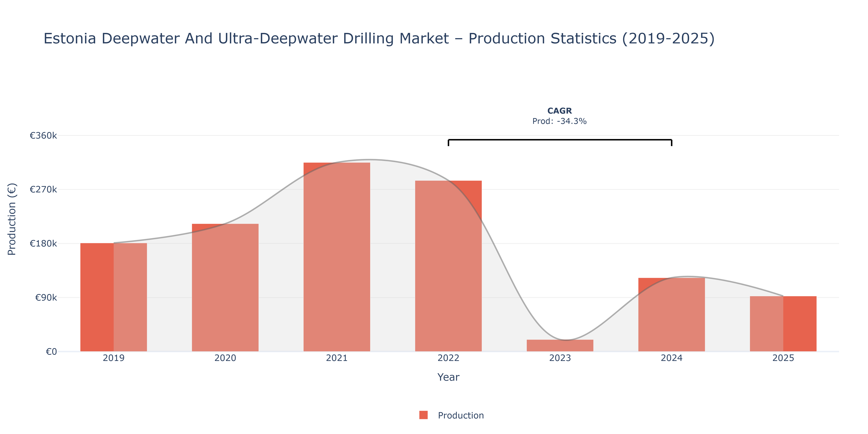Click the €270k y-axis tick label

(x=43, y=189)
